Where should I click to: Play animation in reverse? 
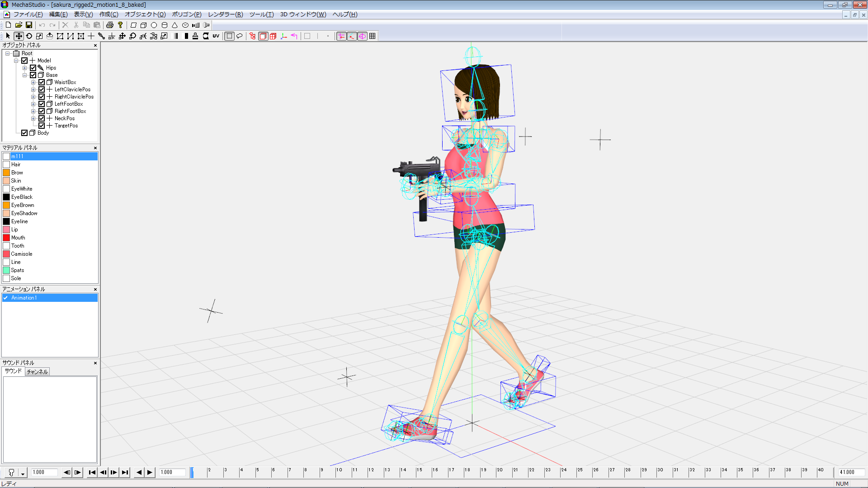coord(139,472)
